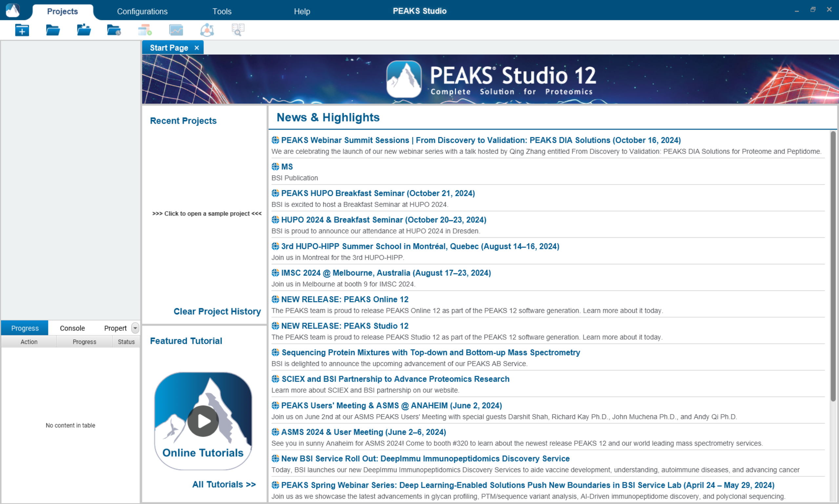Click the circular workflow toolbar icon
Screen dimensions: 839x504
[x=207, y=30]
